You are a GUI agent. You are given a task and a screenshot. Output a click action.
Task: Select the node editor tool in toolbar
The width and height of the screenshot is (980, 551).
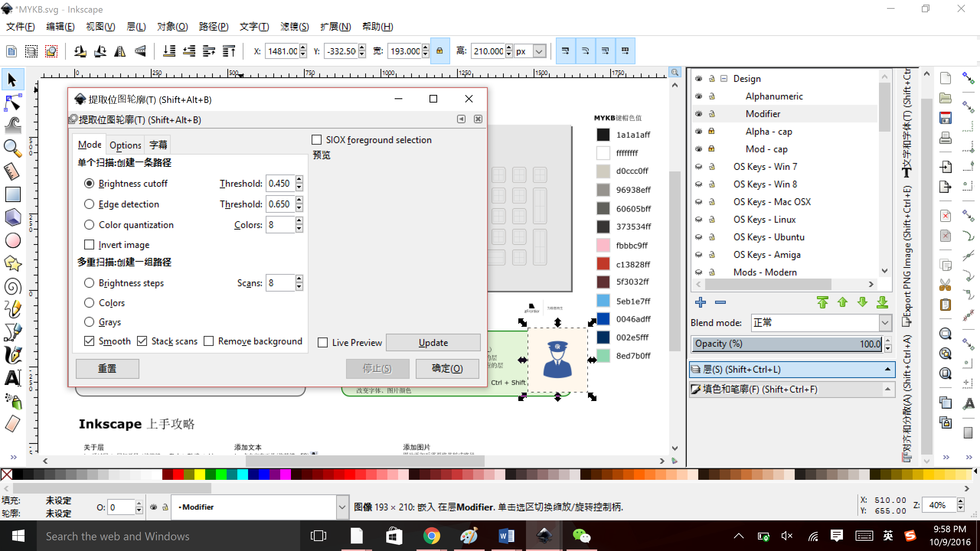click(x=10, y=103)
